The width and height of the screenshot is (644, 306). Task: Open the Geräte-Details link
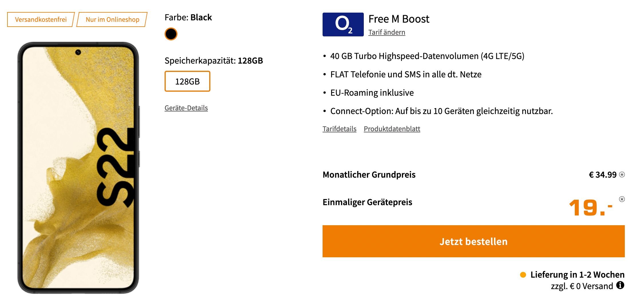click(x=186, y=108)
